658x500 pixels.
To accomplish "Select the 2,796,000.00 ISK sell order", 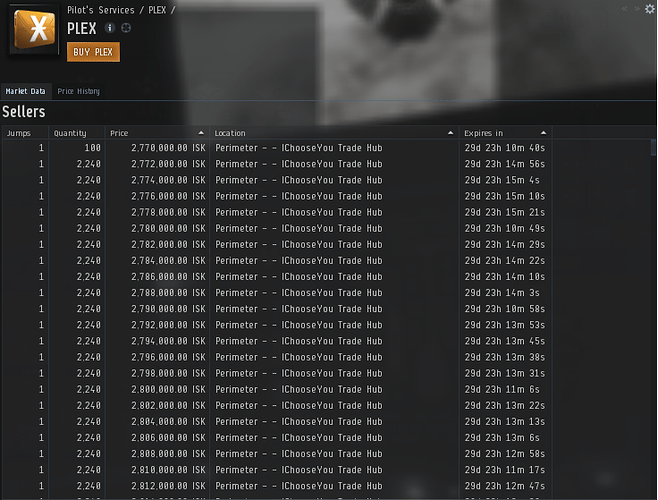I will click(326, 357).
